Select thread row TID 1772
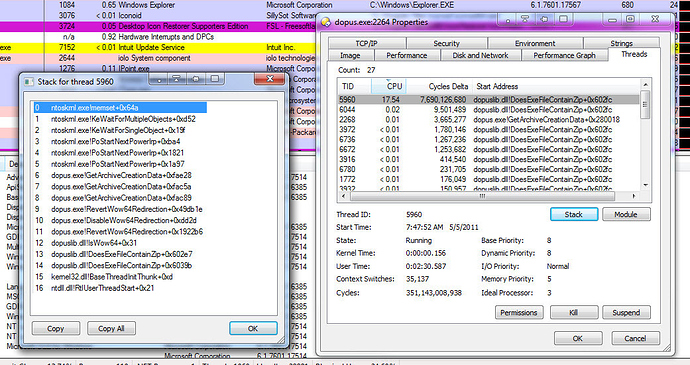 pos(489,179)
